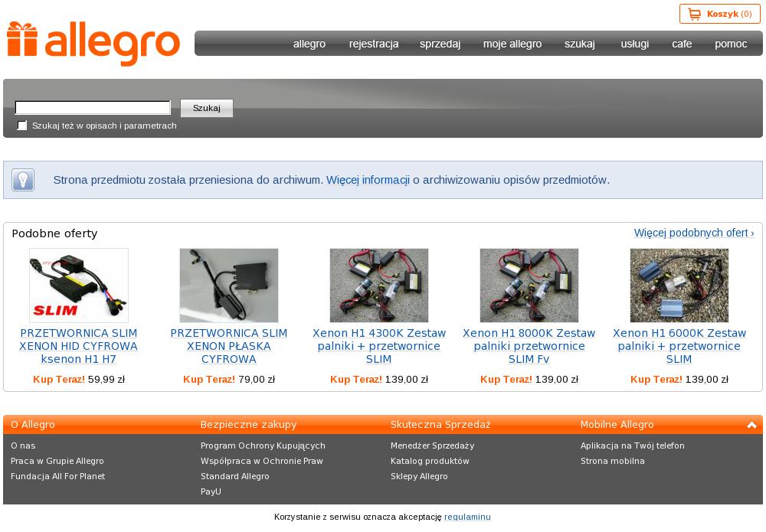The height and width of the screenshot is (532, 766).
Task: Click Kup Teraz! 79,00 zł price
Action: click(x=228, y=379)
